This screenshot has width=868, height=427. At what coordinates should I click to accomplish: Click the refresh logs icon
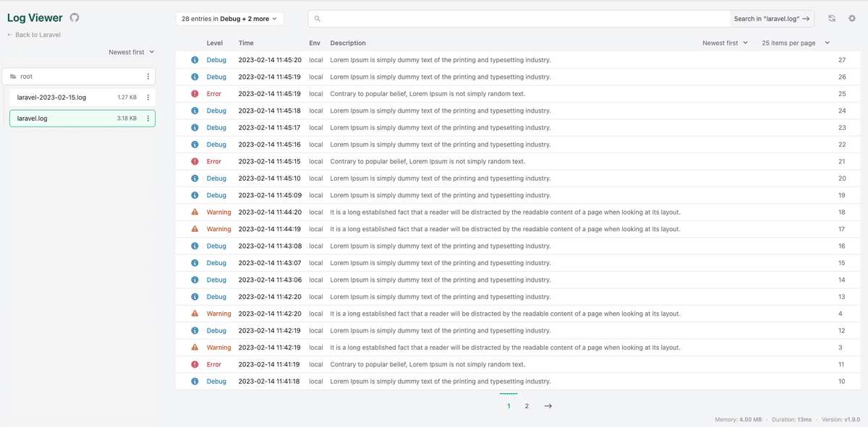831,18
